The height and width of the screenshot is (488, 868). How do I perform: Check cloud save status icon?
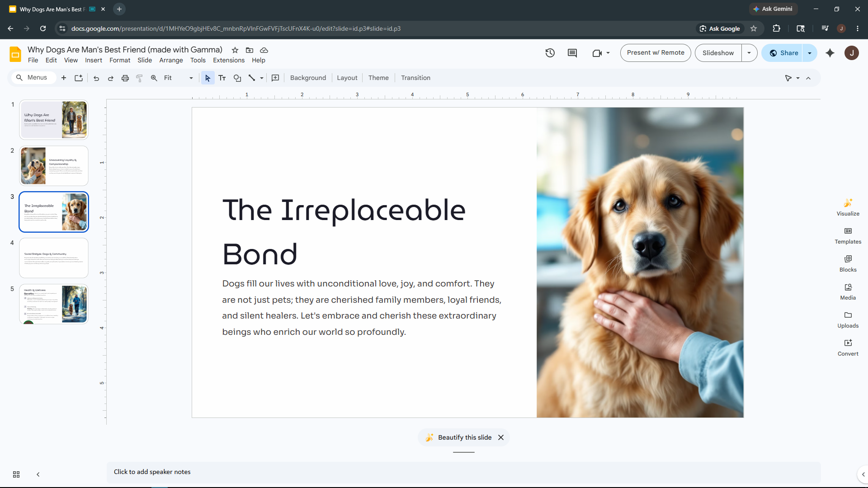(x=264, y=50)
